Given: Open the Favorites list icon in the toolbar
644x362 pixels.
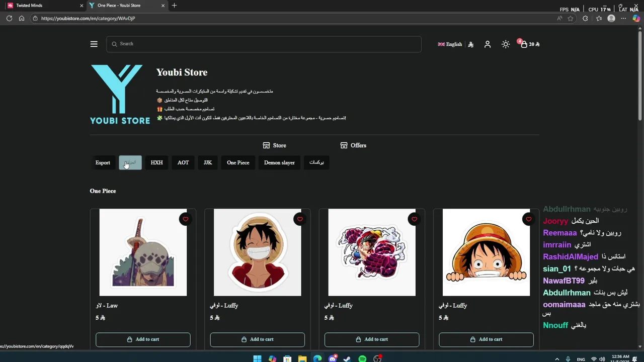Looking at the screenshot, I should [x=599, y=19].
